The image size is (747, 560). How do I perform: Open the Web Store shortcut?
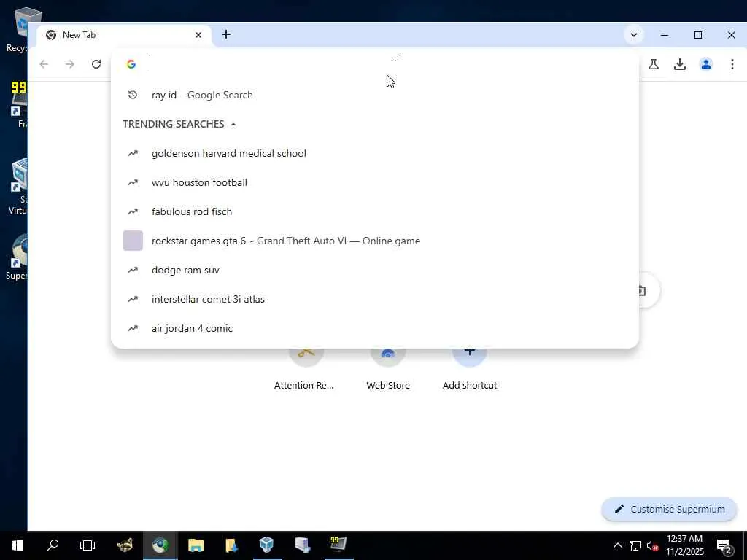point(388,369)
